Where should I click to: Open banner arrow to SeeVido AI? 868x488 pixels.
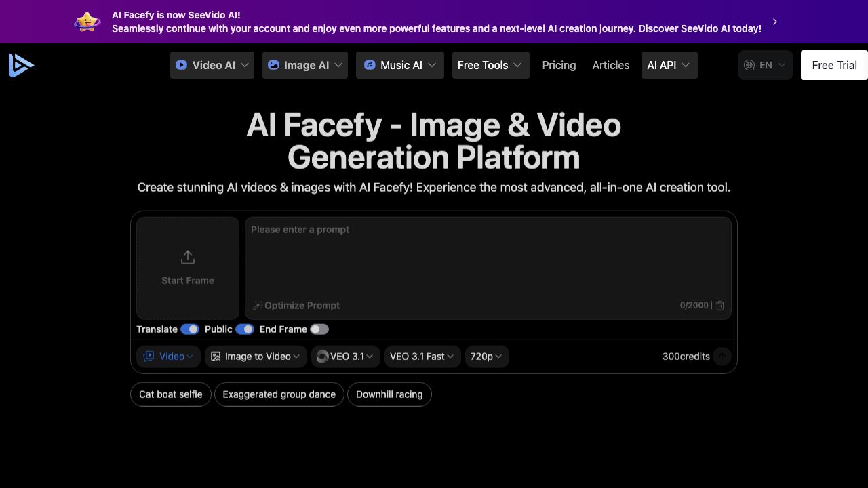(x=774, y=22)
